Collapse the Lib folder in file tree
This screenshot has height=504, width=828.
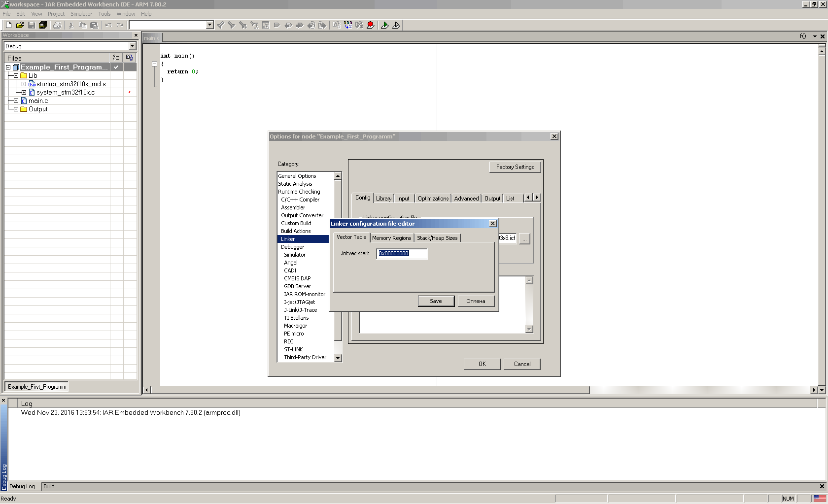[16, 76]
